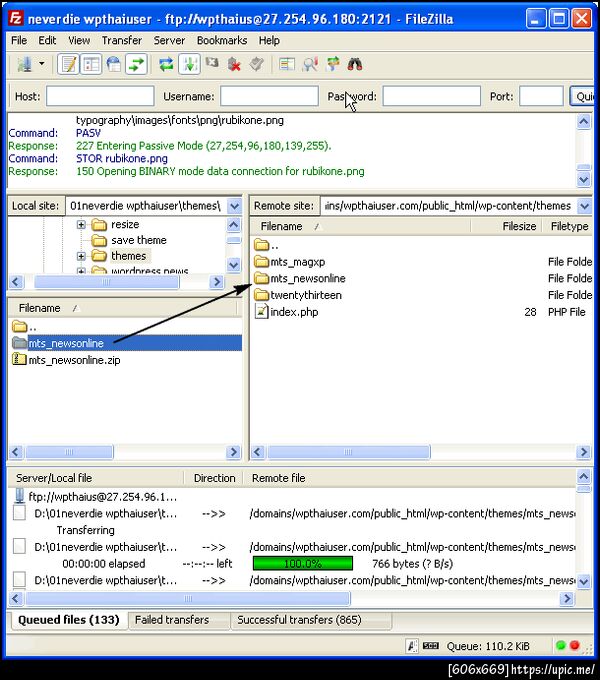
Task: Switch to Queued files tab
Action: (x=68, y=620)
